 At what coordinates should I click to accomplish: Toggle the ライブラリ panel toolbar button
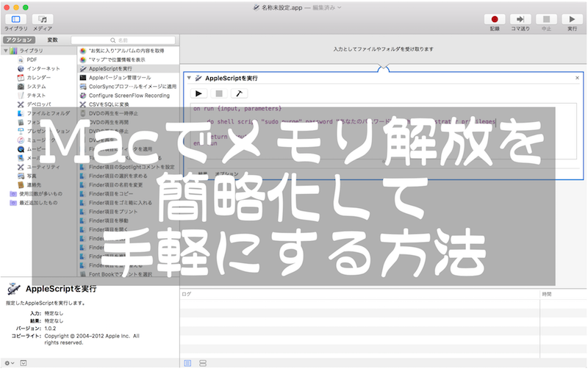15,19
